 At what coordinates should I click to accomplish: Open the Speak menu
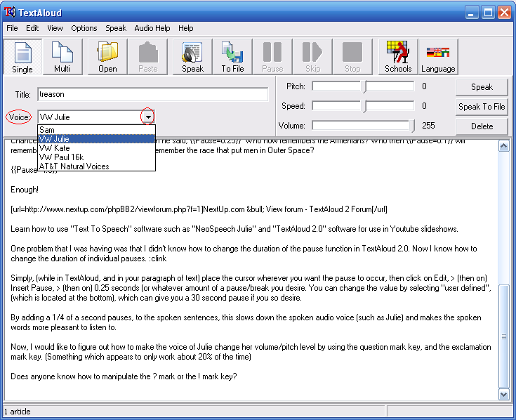coord(116,28)
